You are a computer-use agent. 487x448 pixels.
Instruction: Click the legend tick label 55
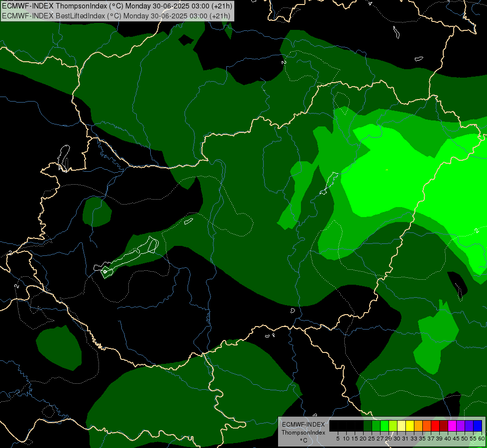tap(473, 439)
